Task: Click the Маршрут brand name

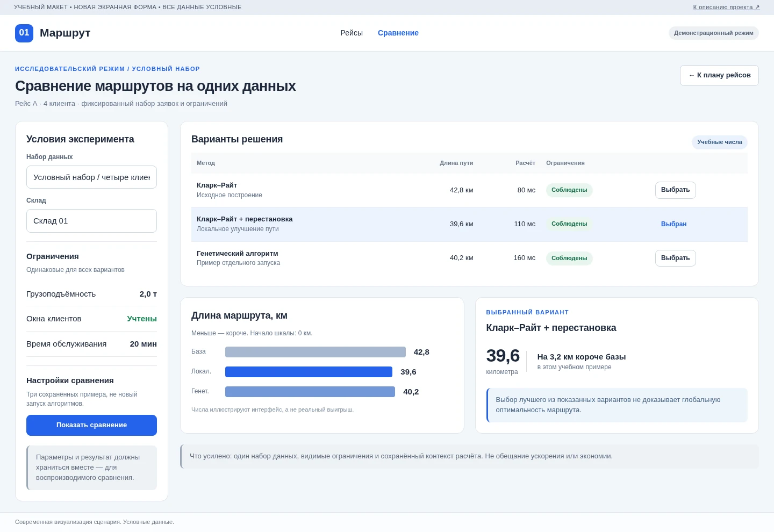Action: (x=65, y=33)
